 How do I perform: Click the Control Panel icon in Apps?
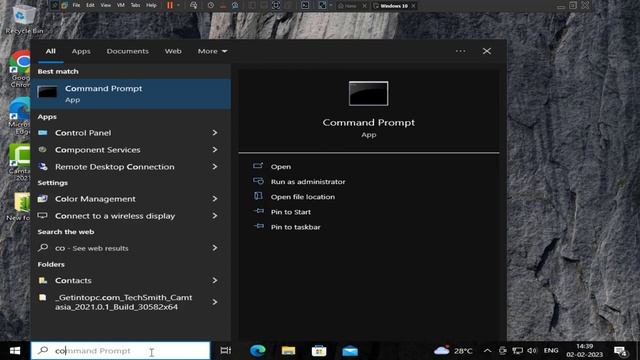click(43, 133)
